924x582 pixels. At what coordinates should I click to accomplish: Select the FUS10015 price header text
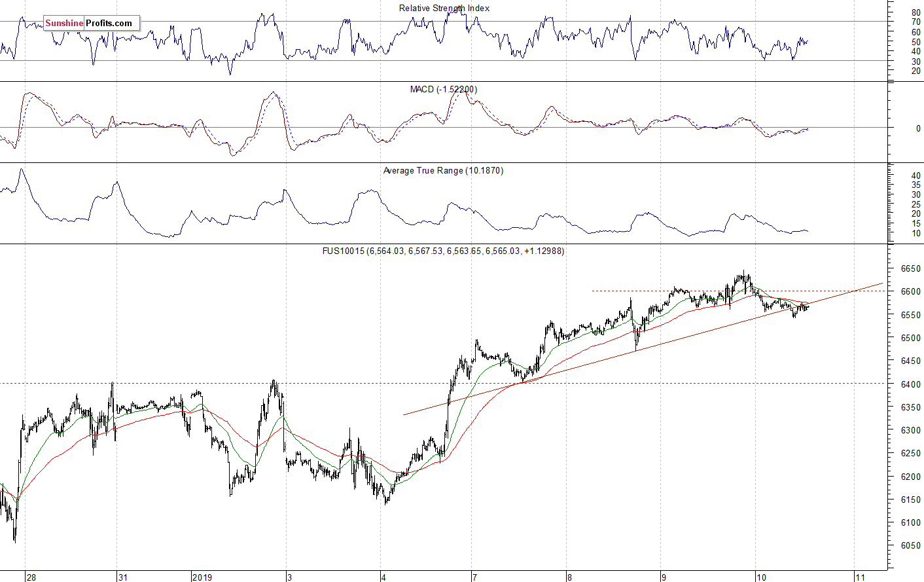point(443,251)
